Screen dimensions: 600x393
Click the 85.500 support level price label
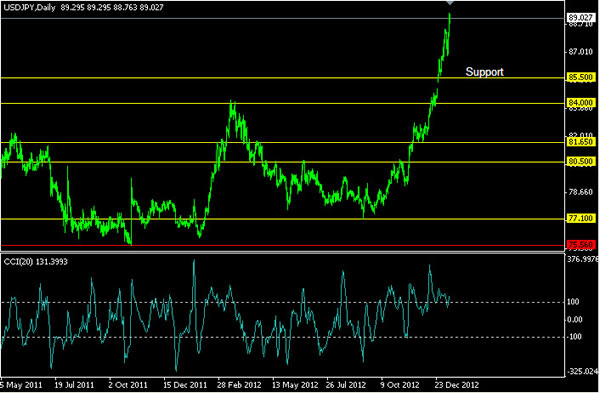[x=580, y=77]
